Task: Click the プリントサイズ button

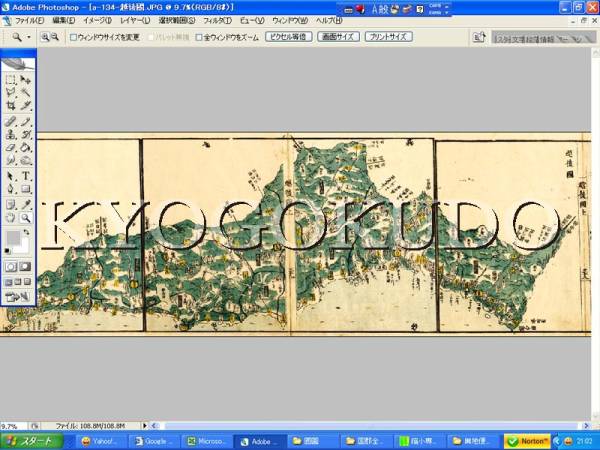Action: (x=388, y=37)
